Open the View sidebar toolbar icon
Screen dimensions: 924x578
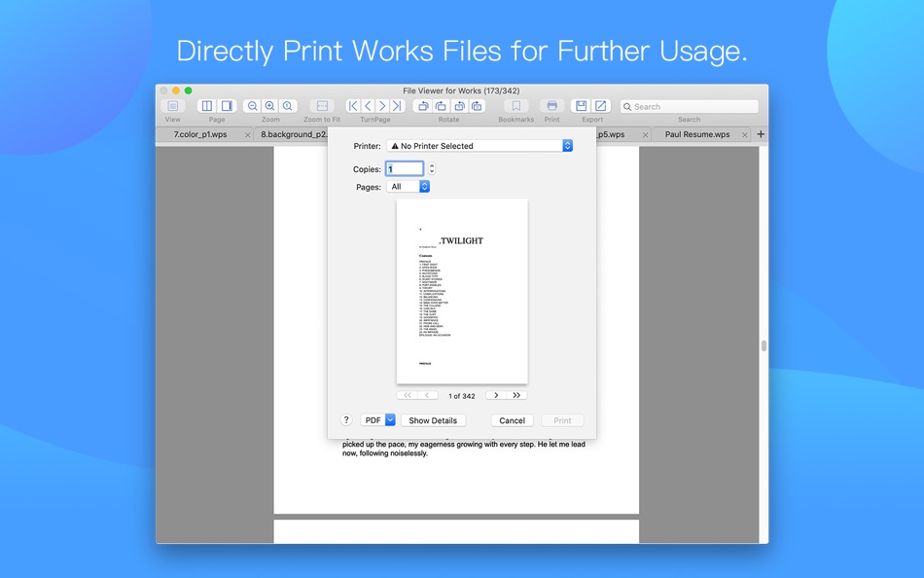pyautogui.click(x=173, y=106)
